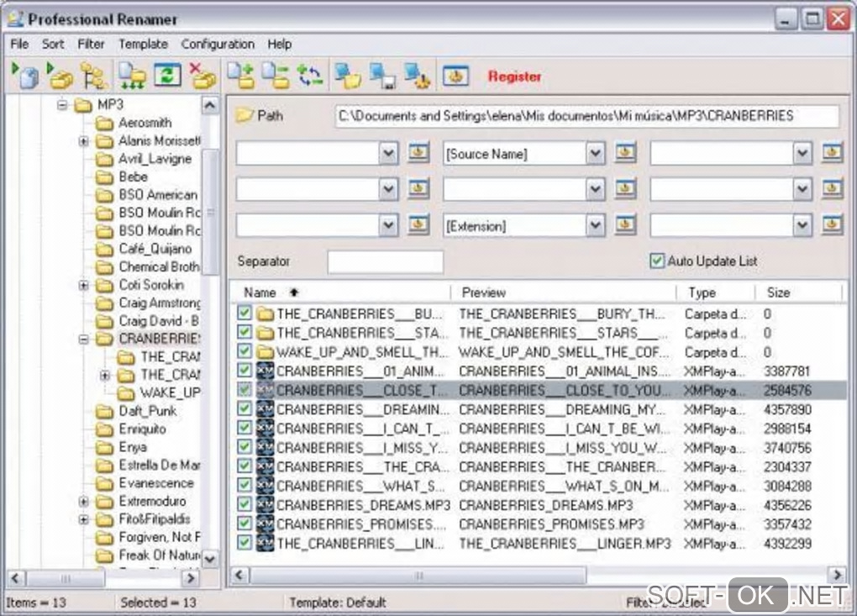Click the save template icon with floppy disk
857x616 pixels.
(382, 76)
